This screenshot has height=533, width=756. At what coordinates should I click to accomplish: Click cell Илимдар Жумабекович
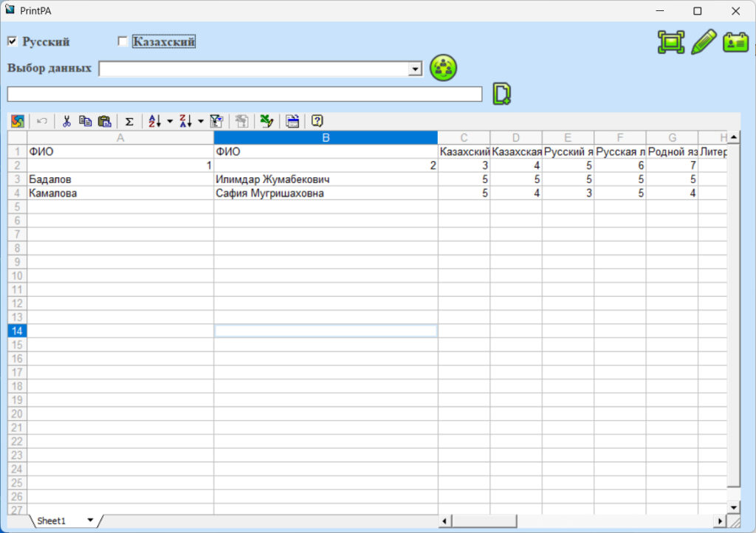point(326,179)
